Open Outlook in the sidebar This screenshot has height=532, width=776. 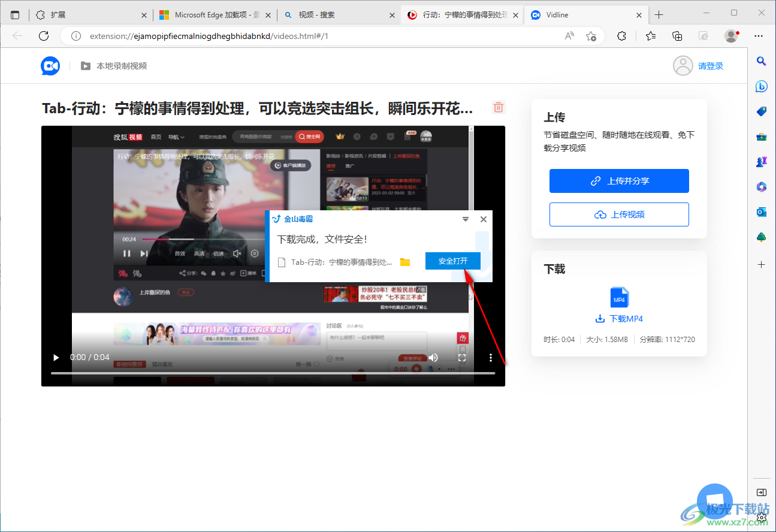pos(762,212)
